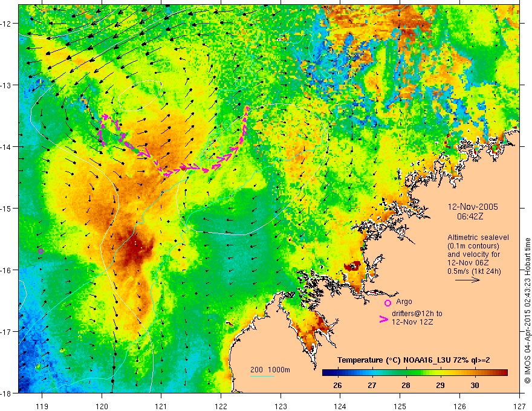Click the colorbar value 26
Image resolution: width=532 pixels, height=411 pixels.
point(337,385)
